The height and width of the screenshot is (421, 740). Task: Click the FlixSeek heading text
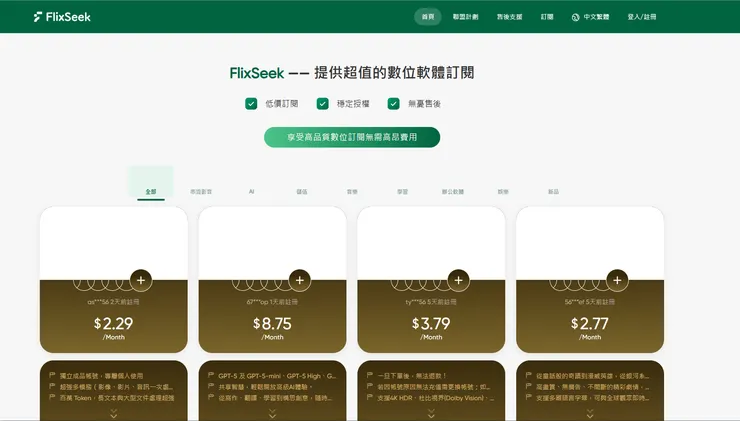pyautogui.click(x=257, y=73)
